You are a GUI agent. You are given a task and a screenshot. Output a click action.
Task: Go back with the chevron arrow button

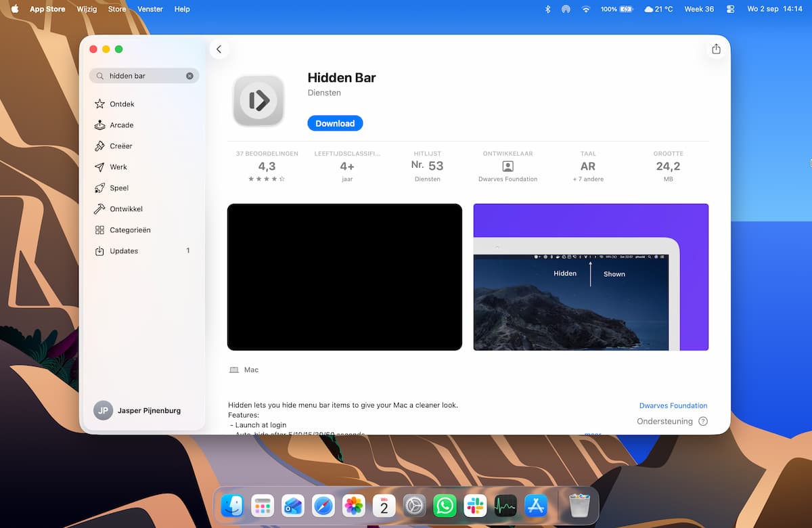coord(219,49)
